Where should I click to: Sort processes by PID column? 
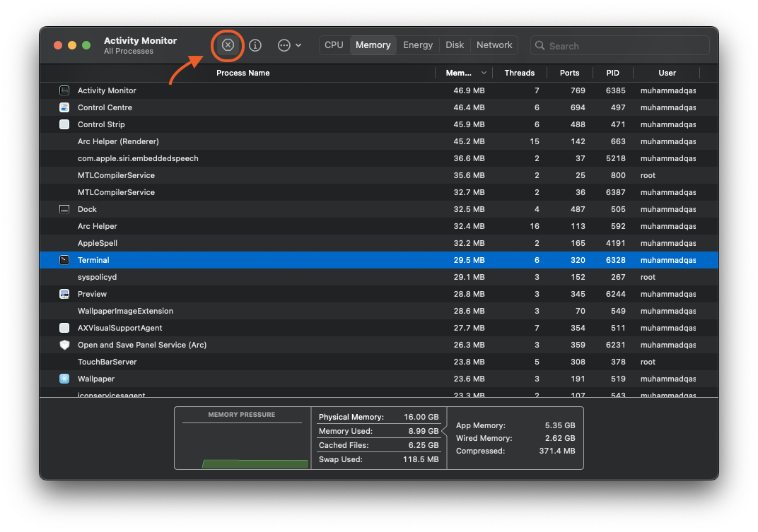coord(612,73)
